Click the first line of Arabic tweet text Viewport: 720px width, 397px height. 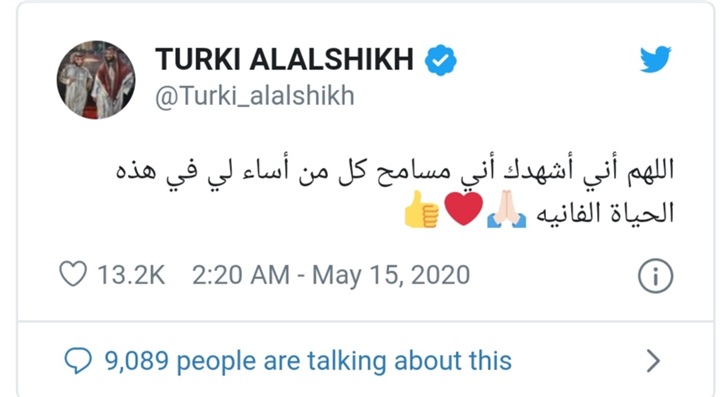point(394,172)
